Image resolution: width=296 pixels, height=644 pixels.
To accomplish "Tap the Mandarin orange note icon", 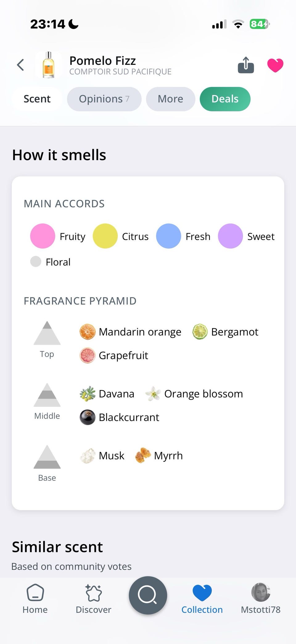I will [88, 332].
